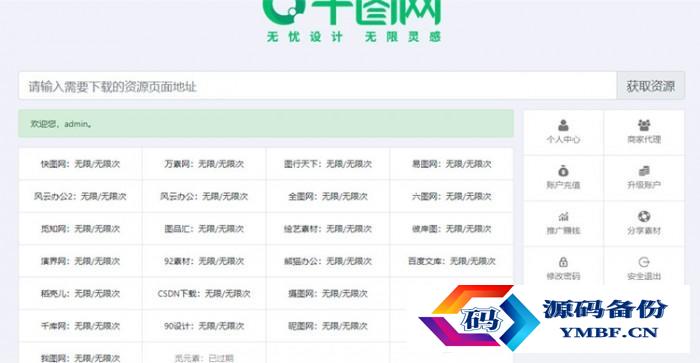The image size is (700, 363).
Task: Open the 百度文库 site entry
Action: coord(451,261)
